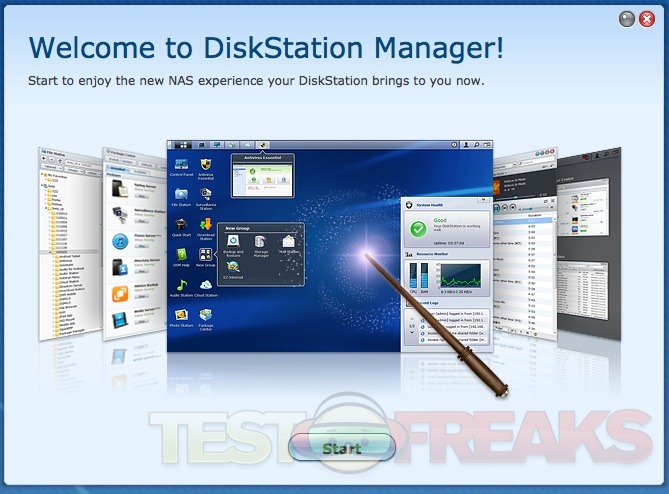Launch Cloud Station from the desktop
This screenshot has height=494, width=669.
(x=205, y=285)
